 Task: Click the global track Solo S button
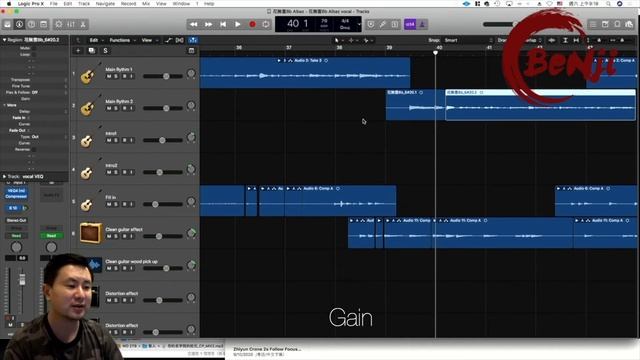(105, 51)
